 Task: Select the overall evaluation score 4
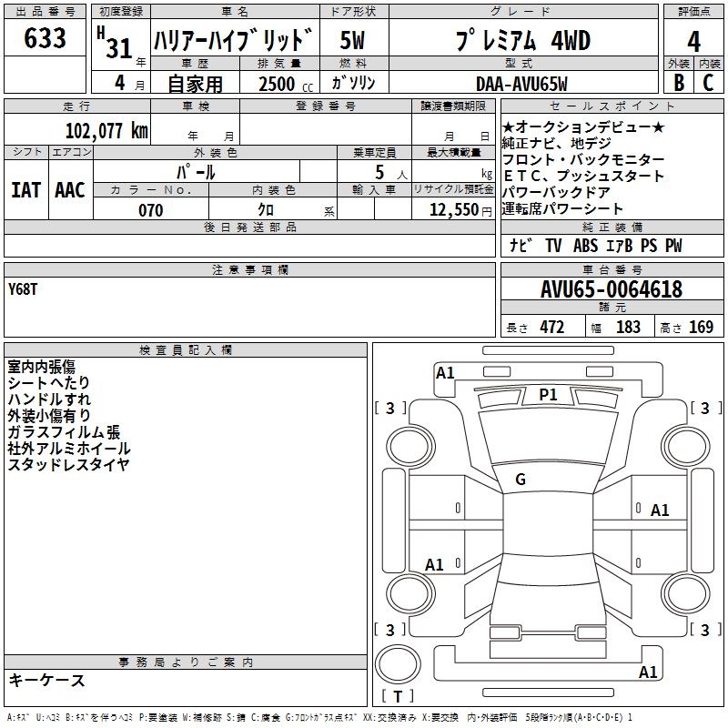(x=693, y=41)
